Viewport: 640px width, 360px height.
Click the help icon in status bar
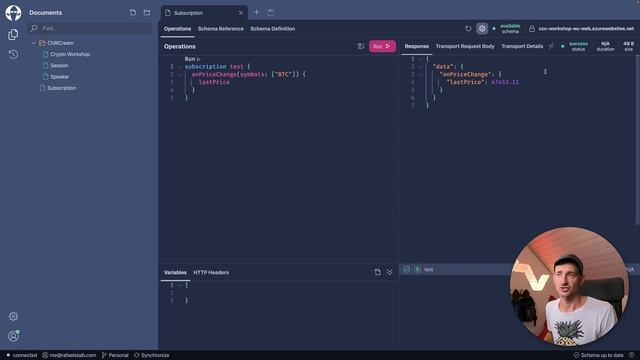(631, 355)
